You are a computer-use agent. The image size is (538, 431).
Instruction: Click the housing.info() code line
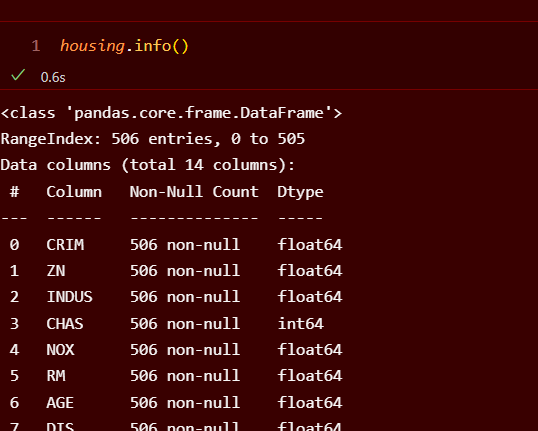(124, 46)
